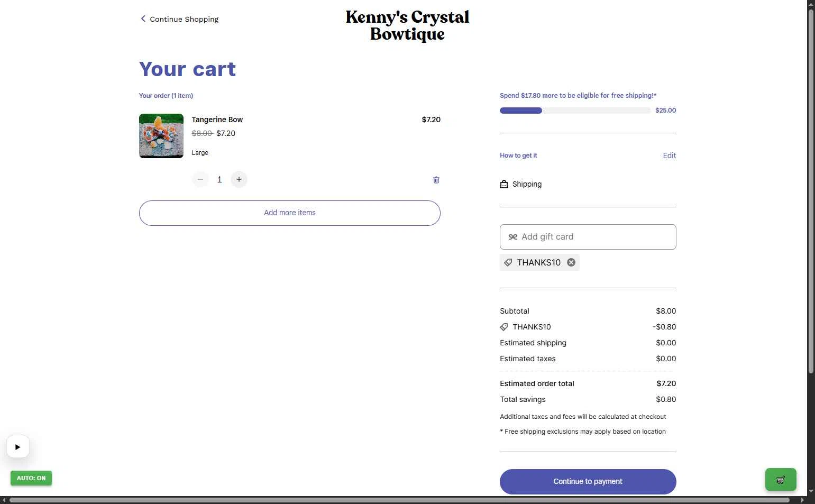The height and width of the screenshot is (504, 815).
Task: Add more items to the cart
Action: pyautogui.click(x=290, y=213)
